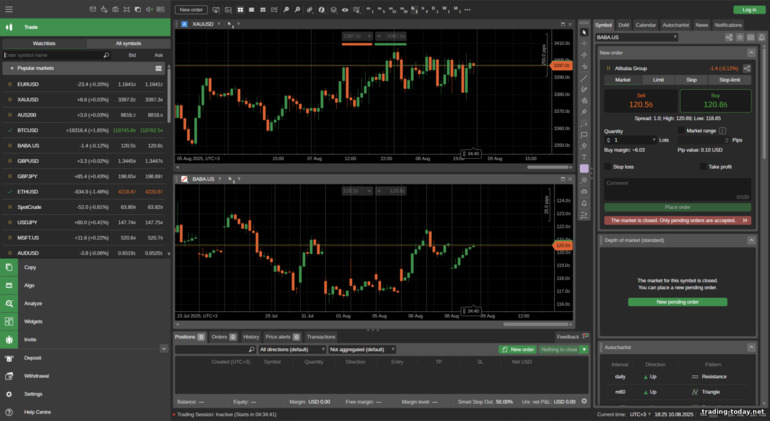Open the Widgets sidebar icon
The image size is (770, 421).
[x=9, y=321]
